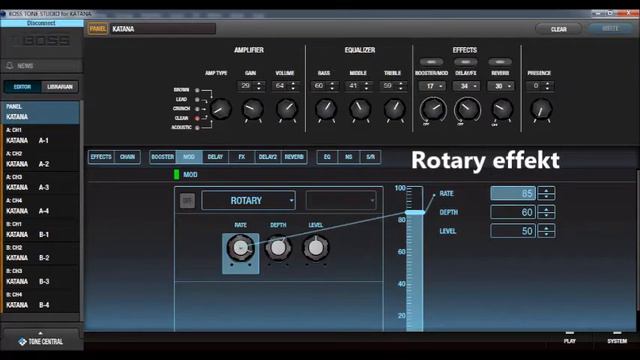Switch to the Editor tab
Image resolution: width=640 pixels, height=360 pixels.
[x=22, y=87]
